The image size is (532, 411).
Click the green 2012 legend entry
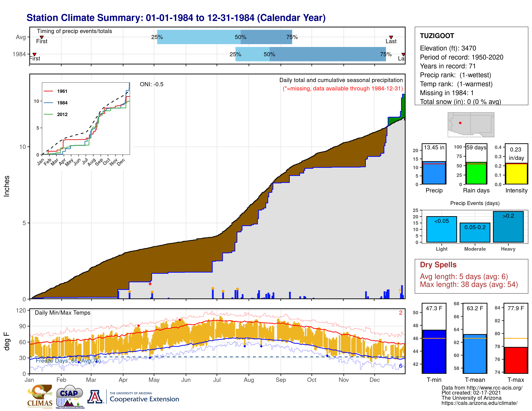click(x=56, y=114)
